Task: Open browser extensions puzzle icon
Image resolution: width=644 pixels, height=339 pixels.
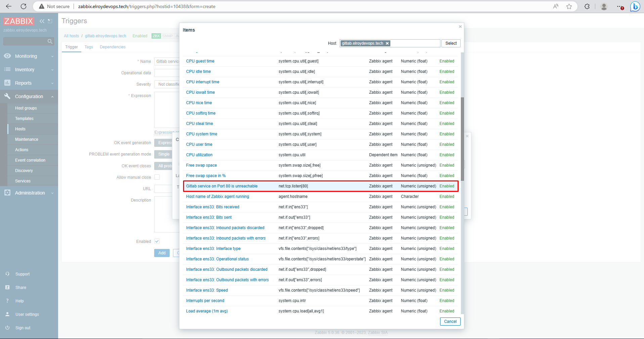Action: pos(587,6)
